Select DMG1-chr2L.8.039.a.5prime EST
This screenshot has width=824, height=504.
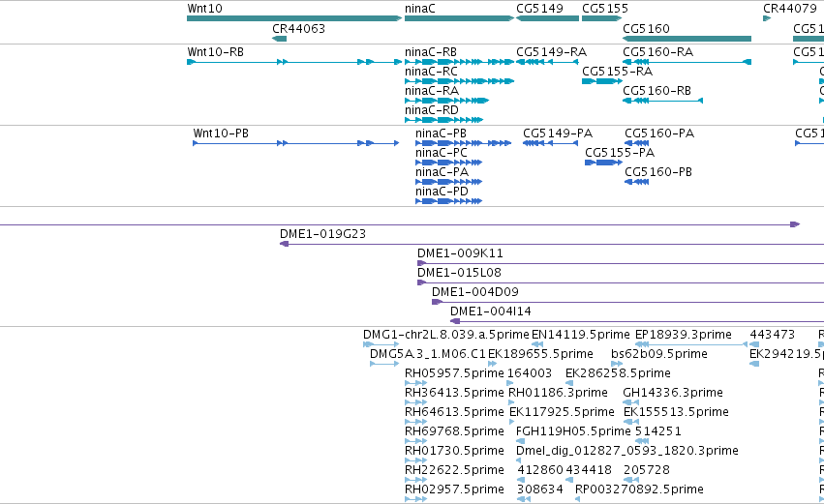381,344
